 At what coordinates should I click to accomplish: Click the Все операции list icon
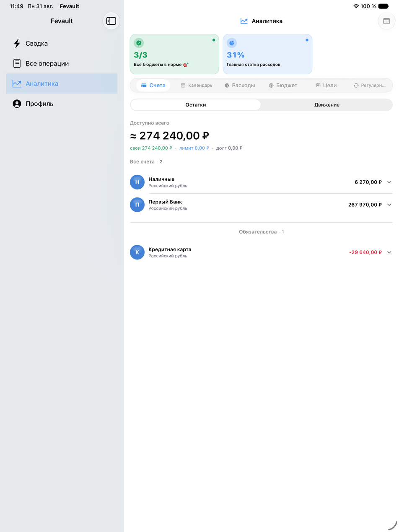point(17,64)
